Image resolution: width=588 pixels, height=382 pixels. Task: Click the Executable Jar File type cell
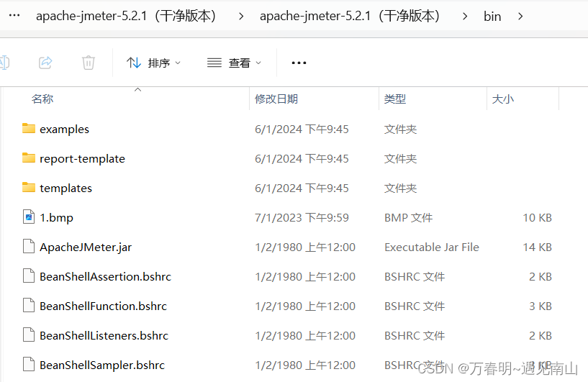(432, 247)
